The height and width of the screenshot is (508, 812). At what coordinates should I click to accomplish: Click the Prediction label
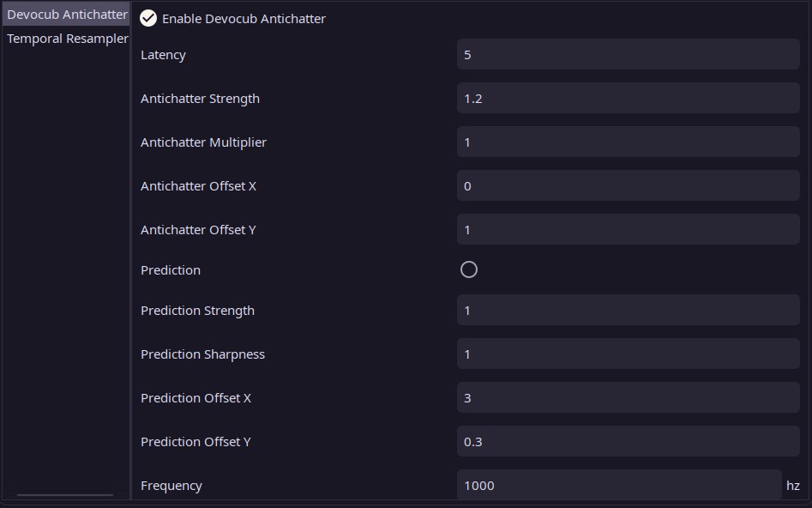171,270
